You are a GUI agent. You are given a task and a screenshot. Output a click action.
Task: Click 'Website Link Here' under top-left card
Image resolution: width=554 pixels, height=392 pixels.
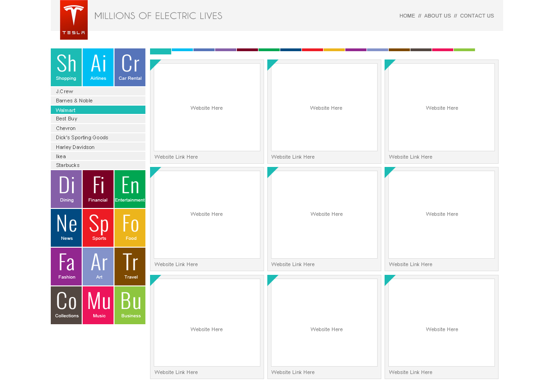(x=176, y=157)
